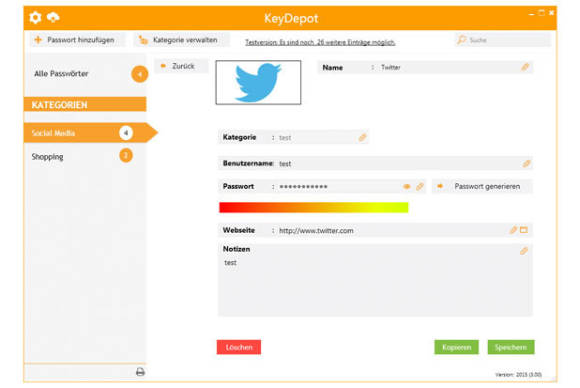The height and width of the screenshot is (388, 580).
Task: Click the Benutzername field
Action: (375, 163)
